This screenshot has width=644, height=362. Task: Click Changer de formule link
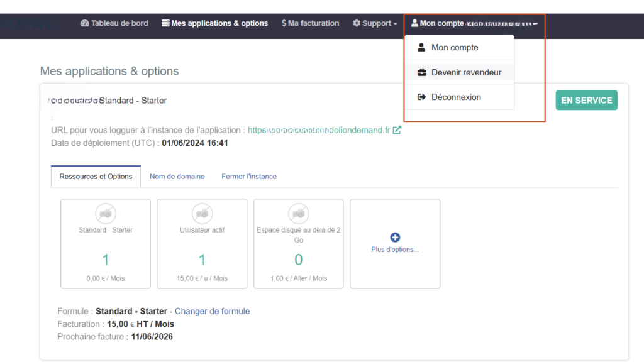(213, 311)
